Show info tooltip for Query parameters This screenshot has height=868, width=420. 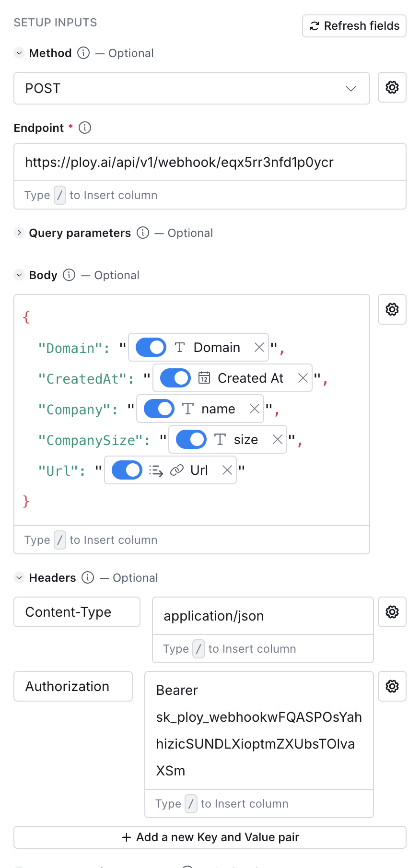[x=143, y=233]
